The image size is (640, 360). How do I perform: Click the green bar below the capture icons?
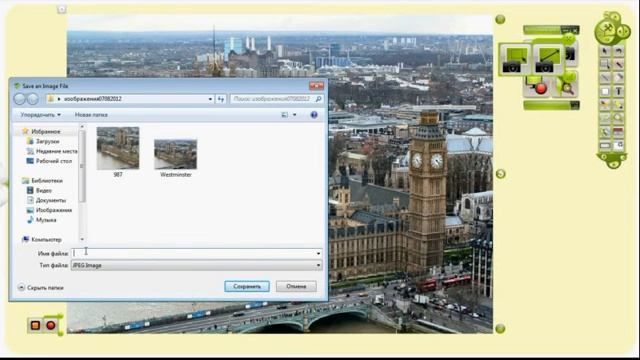(x=551, y=105)
